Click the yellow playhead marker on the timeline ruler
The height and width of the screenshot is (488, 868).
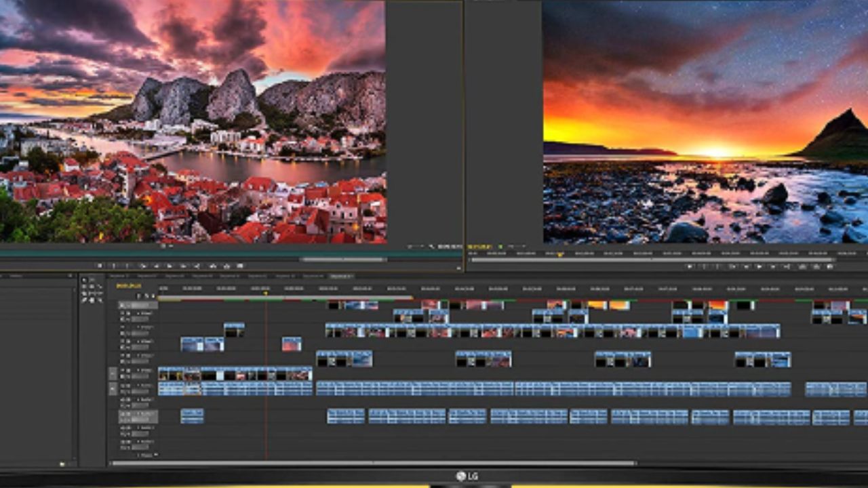pos(266,291)
